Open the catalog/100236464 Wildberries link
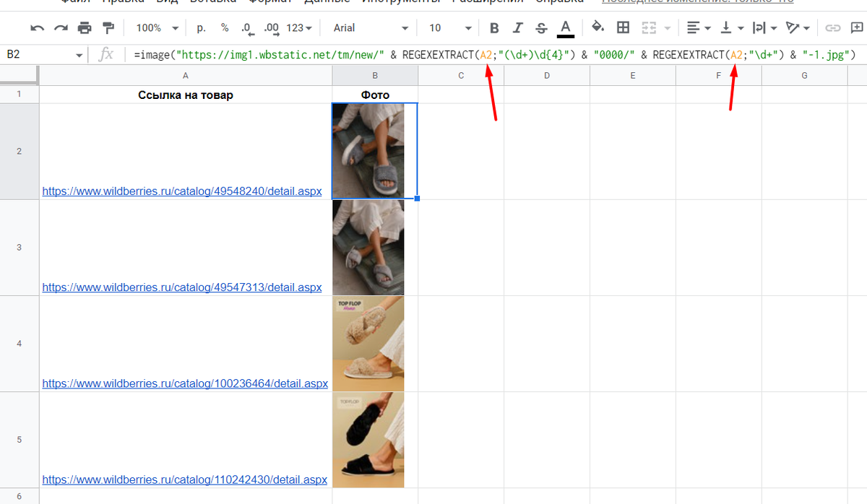The width and height of the screenshot is (867, 504). (185, 383)
